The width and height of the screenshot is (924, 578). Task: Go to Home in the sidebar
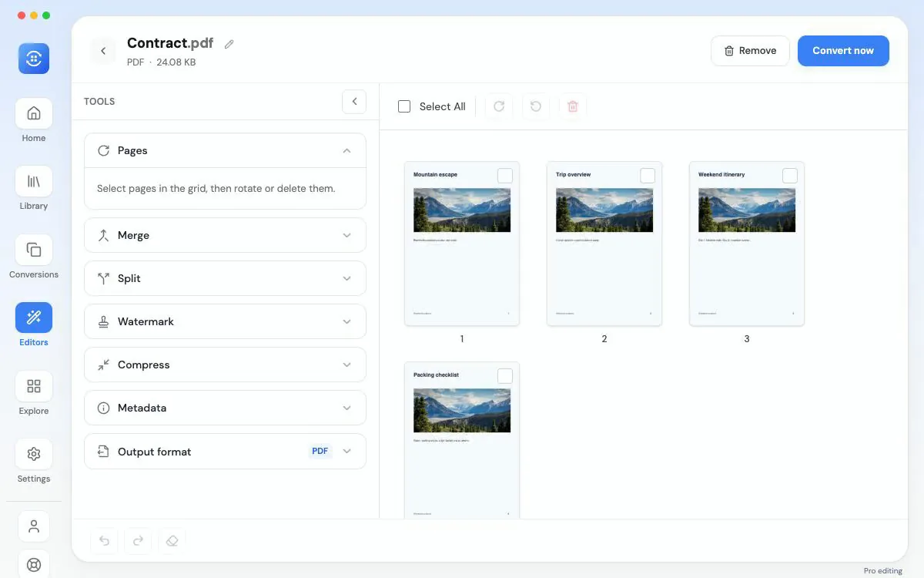click(34, 122)
